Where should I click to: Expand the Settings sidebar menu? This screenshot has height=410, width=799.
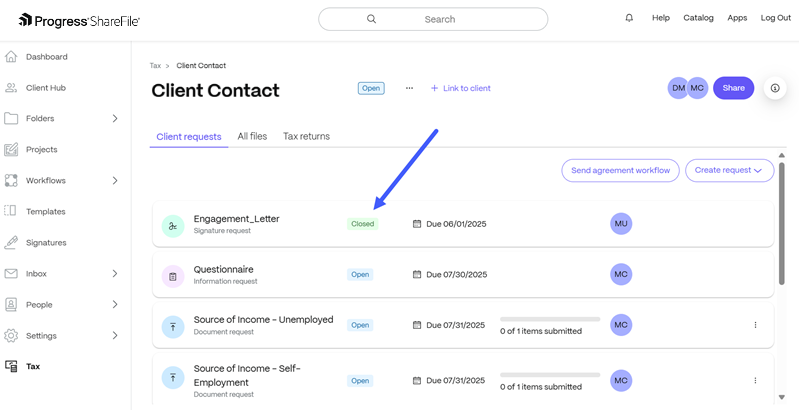coord(115,336)
